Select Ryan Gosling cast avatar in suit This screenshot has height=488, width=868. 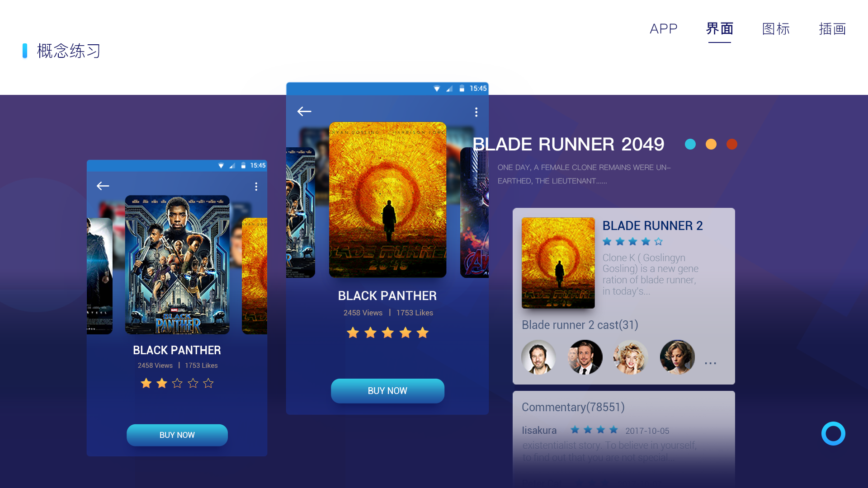585,357
